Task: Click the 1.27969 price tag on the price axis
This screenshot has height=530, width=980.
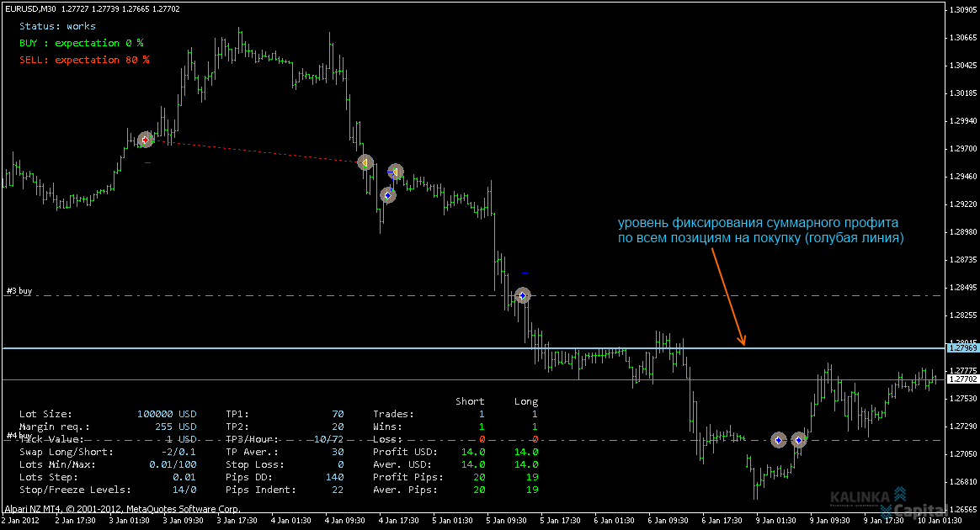Action: pyautogui.click(x=962, y=348)
